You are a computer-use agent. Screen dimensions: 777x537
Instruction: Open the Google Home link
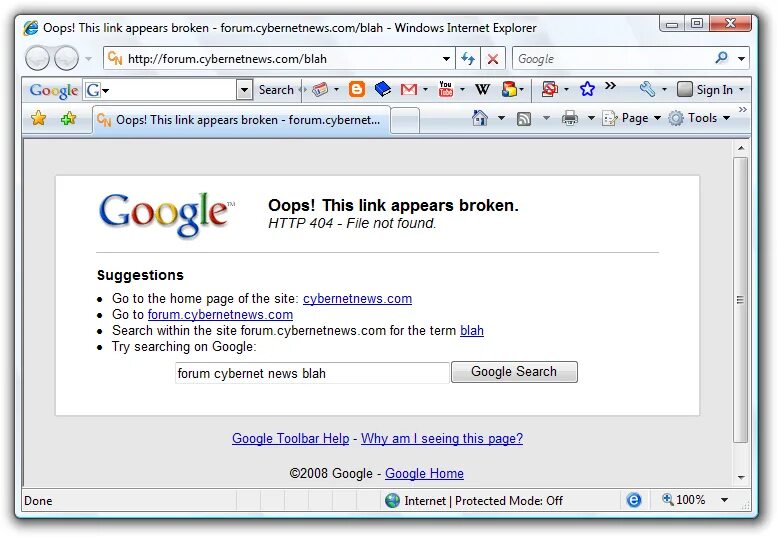click(424, 474)
